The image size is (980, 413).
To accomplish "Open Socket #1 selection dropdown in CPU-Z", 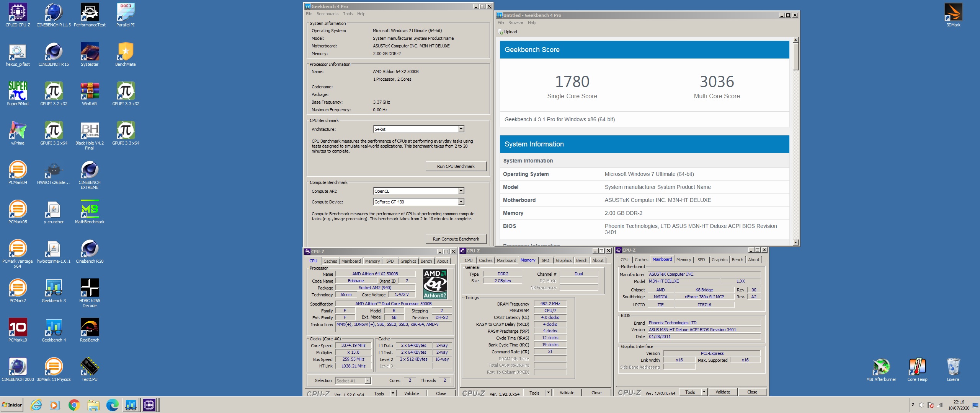I will [x=353, y=381].
